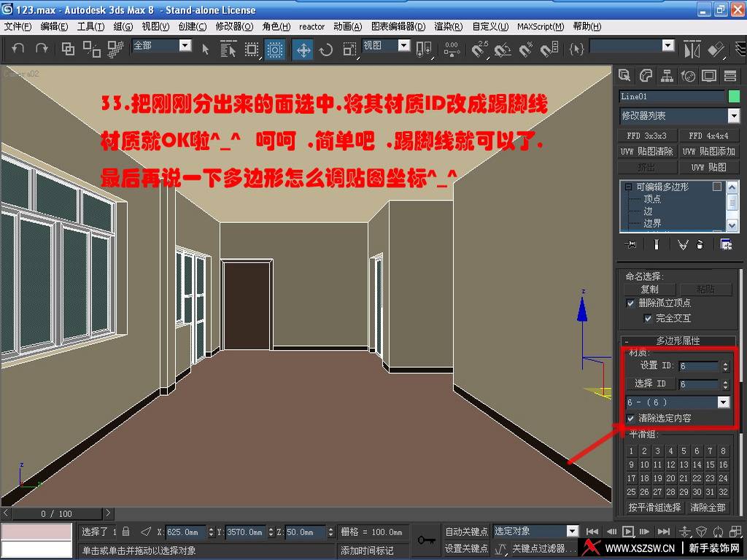The width and height of the screenshot is (747, 560).
Task: Activate the Select and Rotate tool
Action: click(326, 49)
